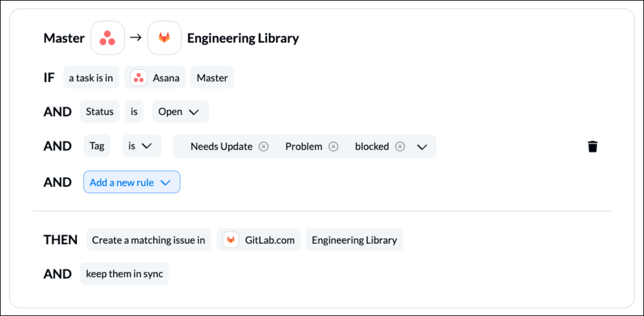Click the arrow between Asana and GitLab
The width and height of the screenshot is (644, 316).
coord(136,38)
